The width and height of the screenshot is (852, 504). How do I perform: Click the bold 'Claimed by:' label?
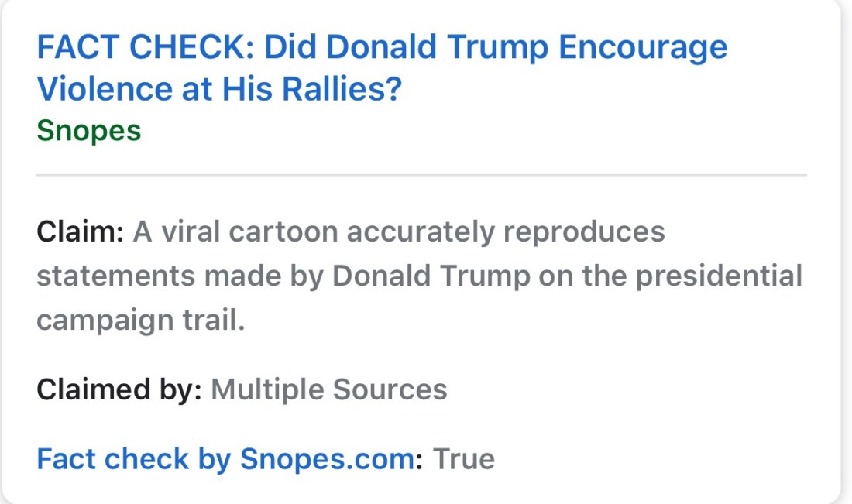[119, 389]
